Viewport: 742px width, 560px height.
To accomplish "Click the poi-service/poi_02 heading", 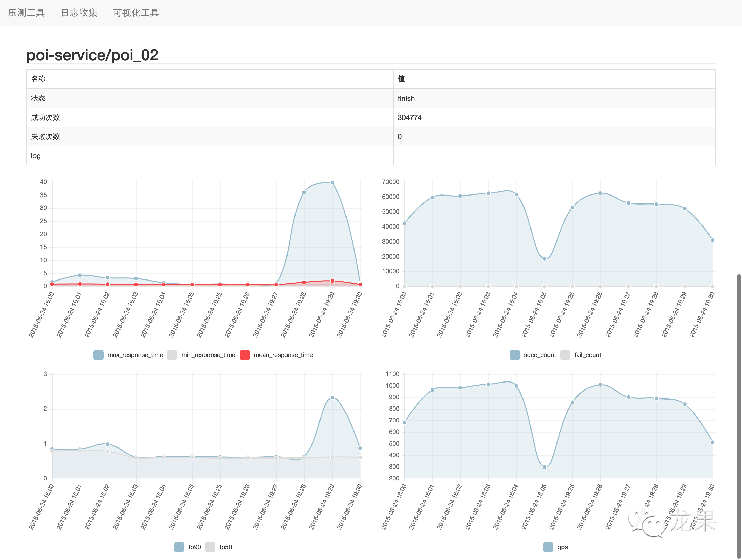I will [92, 55].
